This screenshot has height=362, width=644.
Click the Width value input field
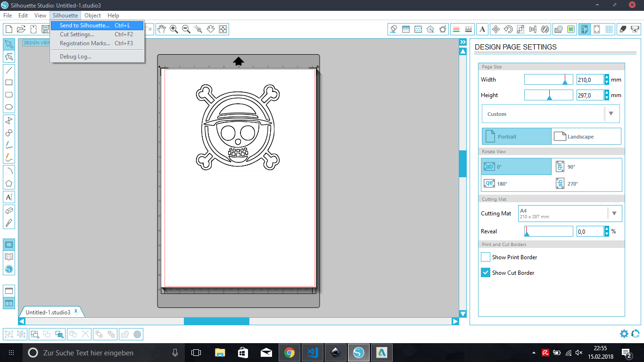point(590,80)
